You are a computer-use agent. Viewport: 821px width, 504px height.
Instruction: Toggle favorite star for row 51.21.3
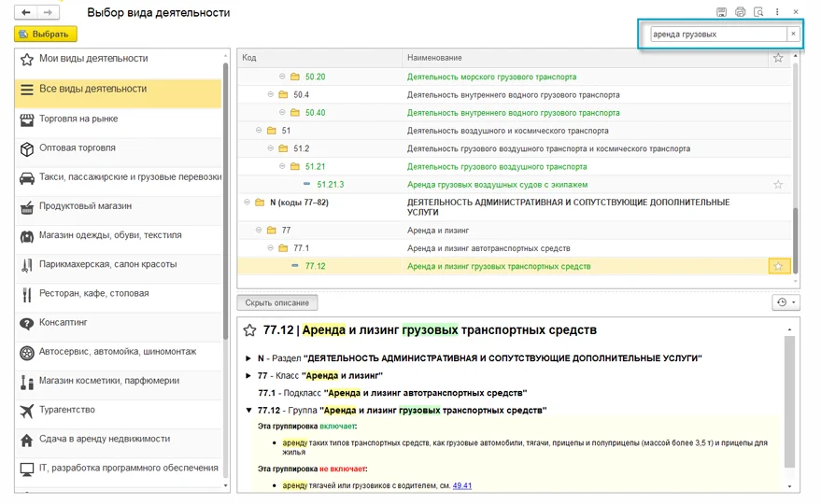(778, 185)
